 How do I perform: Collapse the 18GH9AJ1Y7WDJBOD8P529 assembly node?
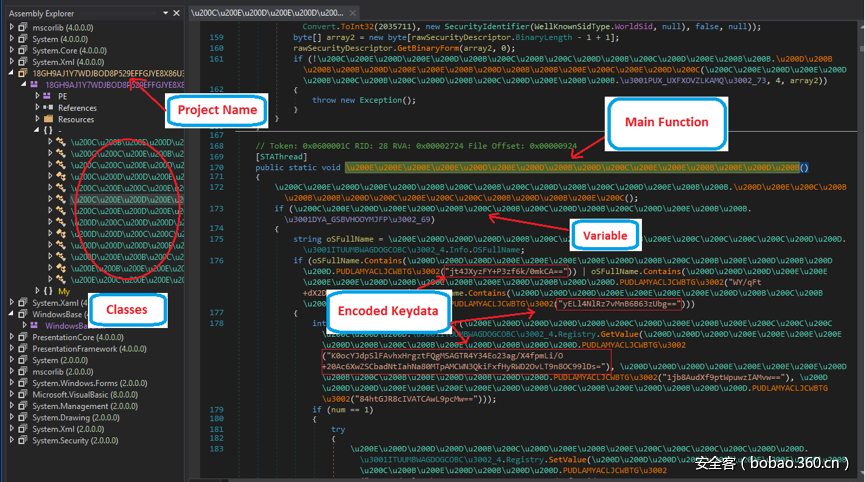click(10, 73)
